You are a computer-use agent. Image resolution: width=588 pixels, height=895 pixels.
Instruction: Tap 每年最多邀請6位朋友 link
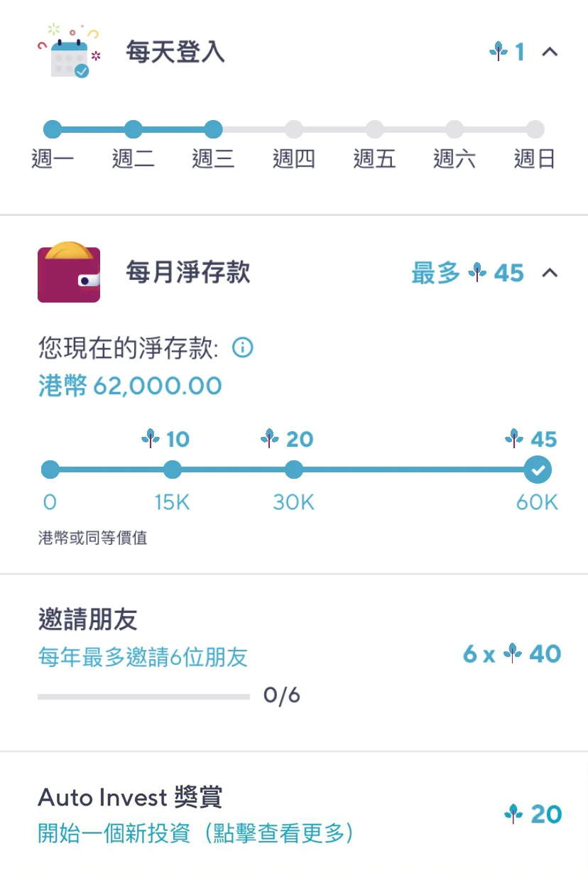pyautogui.click(x=143, y=658)
